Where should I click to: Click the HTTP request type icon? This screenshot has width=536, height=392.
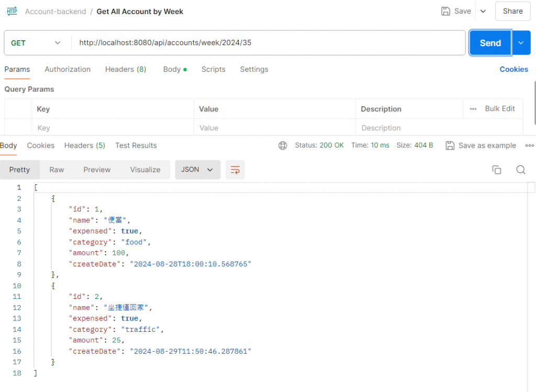coord(12,11)
